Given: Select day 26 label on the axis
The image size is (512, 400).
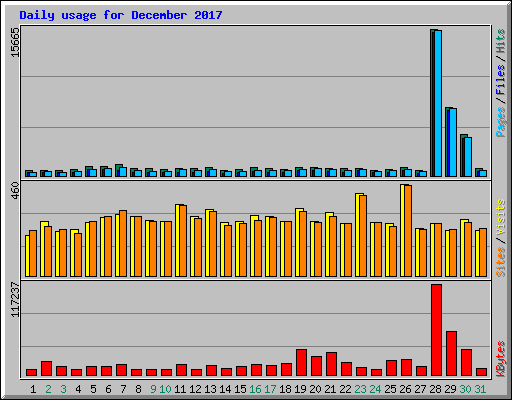Looking at the screenshot, I should (x=405, y=389).
